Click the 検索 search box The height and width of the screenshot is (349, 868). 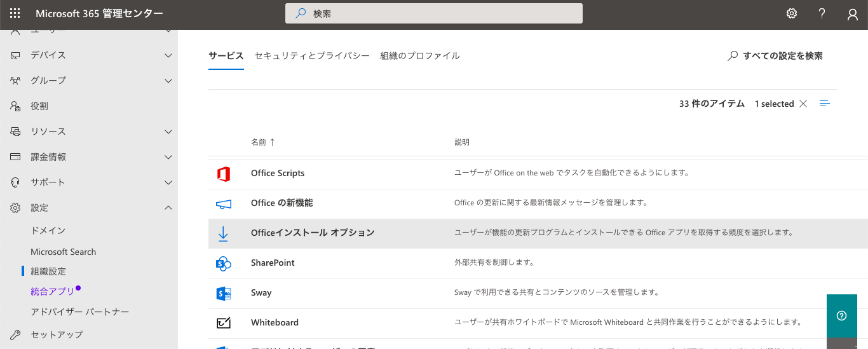(434, 13)
